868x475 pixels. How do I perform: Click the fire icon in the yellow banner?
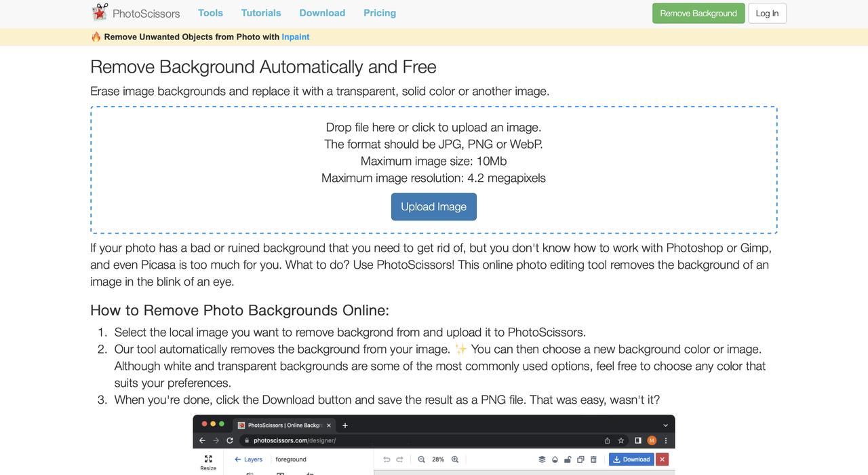(96, 37)
